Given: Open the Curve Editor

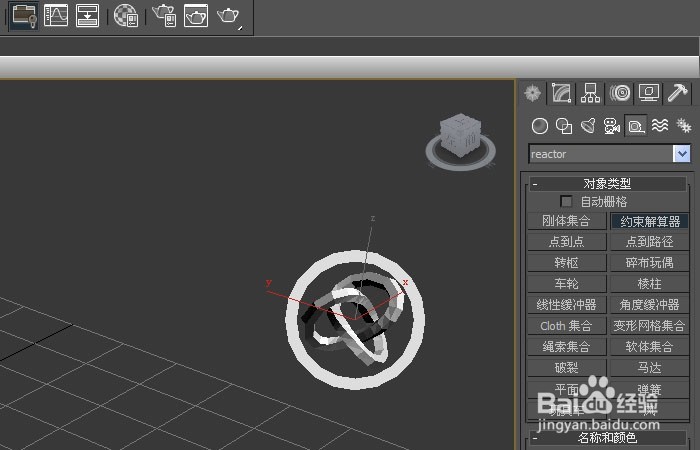Looking at the screenshot, I should [56, 15].
